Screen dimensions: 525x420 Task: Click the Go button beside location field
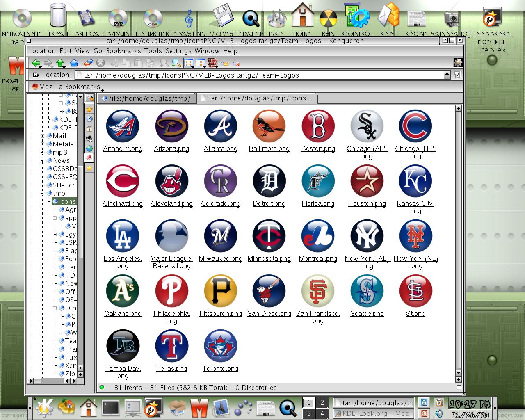(x=457, y=75)
